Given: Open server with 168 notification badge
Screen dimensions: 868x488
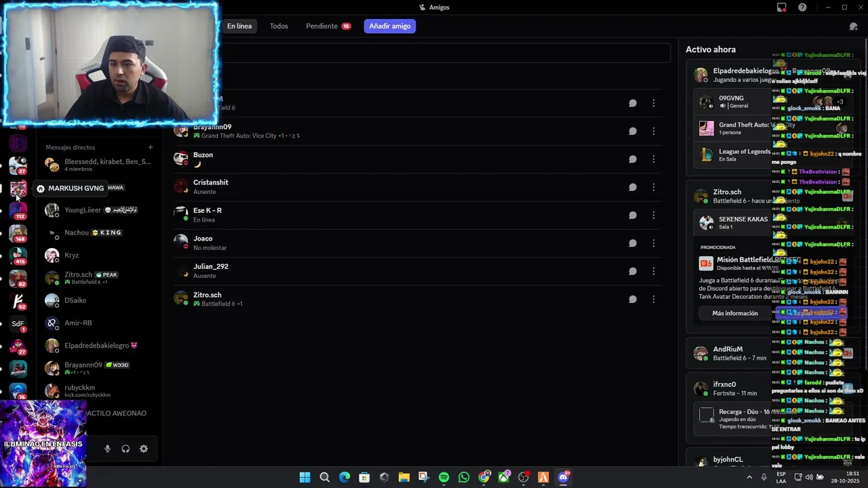Looking at the screenshot, I should tap(18, 233).
